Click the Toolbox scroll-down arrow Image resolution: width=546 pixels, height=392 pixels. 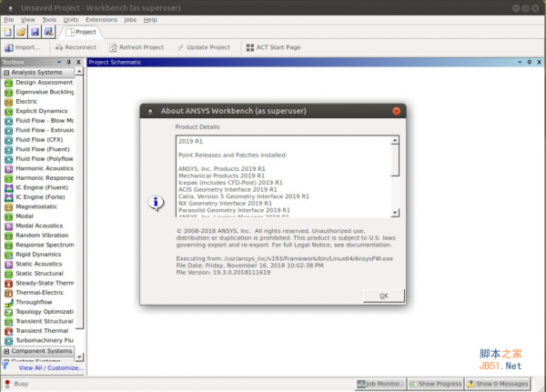[79, 357]
